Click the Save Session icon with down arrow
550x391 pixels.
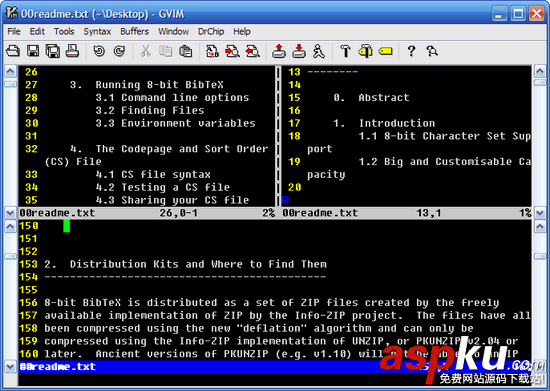299,51
